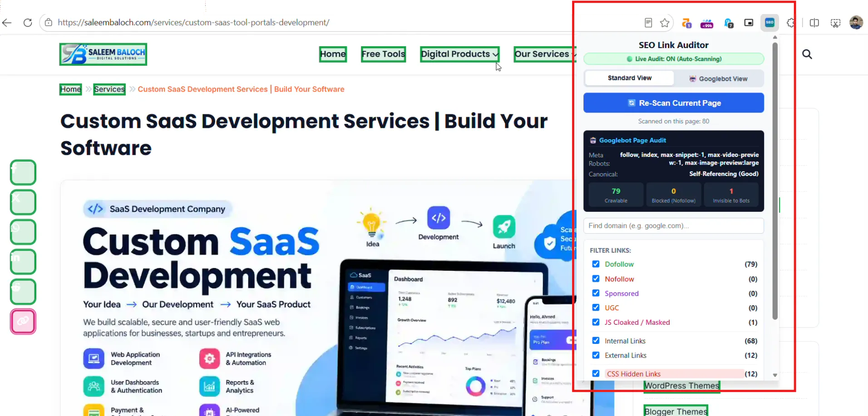Go to Home breadcrumb link
The width and height of the screenshot is (868, 416).
pos(71,89)
